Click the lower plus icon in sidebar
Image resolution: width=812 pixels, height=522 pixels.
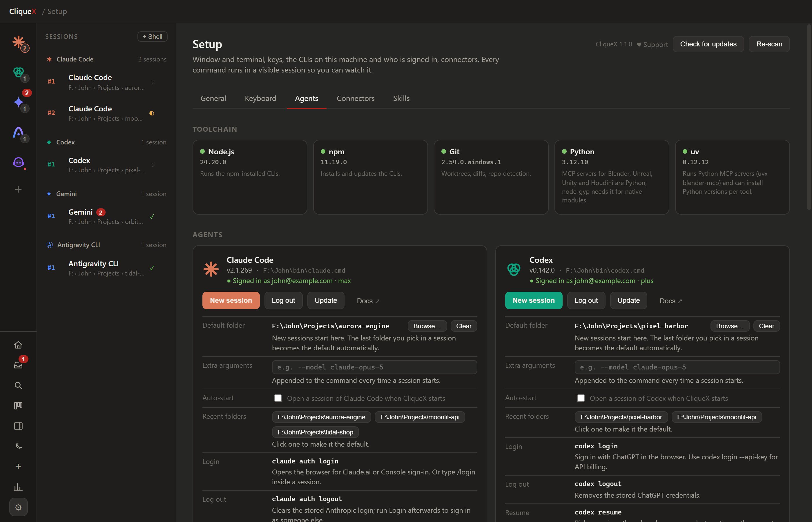point(18,466)
